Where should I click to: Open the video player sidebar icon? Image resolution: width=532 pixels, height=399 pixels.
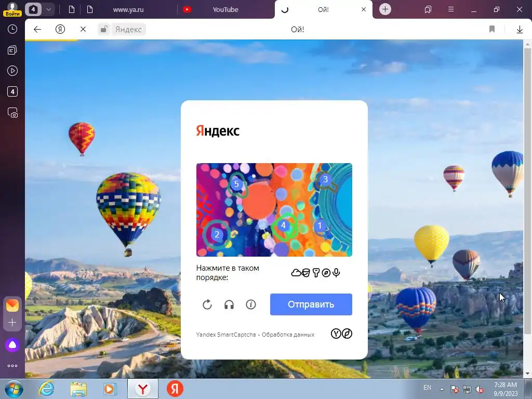click(x=12, y=71)
